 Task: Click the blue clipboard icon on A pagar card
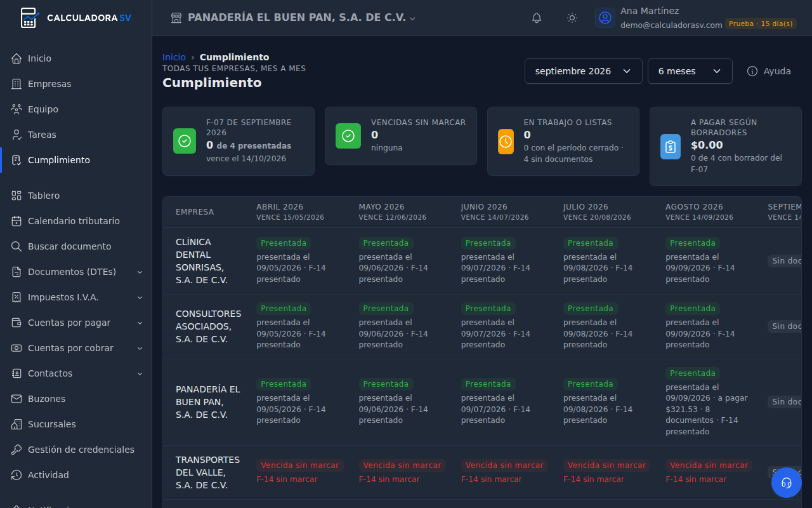coord(670,146)
